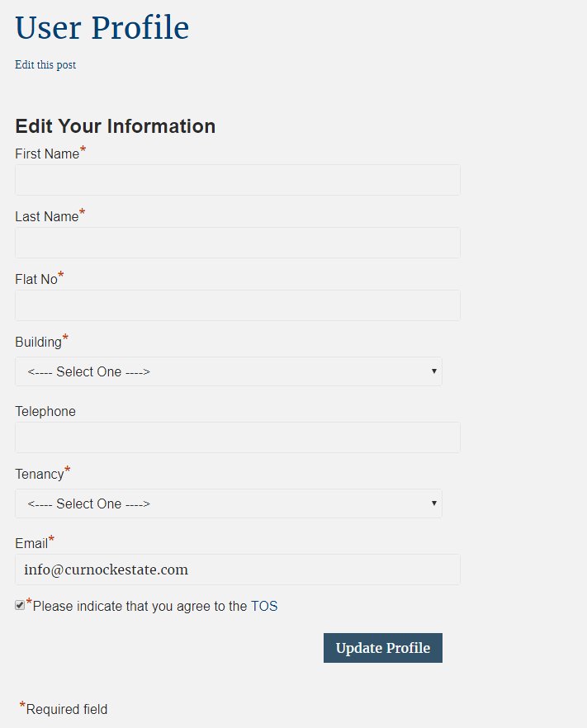This screenshot has height=728, width=587.
Task: Open the Building dropdown menu
Action: tap(228, 371)
